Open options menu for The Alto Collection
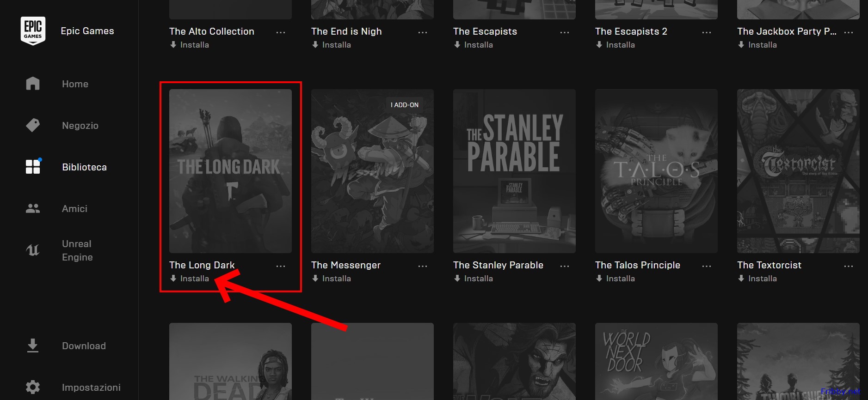Image resolution: width=868 pixels, height=400 pixels. click(x=281, y=32)
